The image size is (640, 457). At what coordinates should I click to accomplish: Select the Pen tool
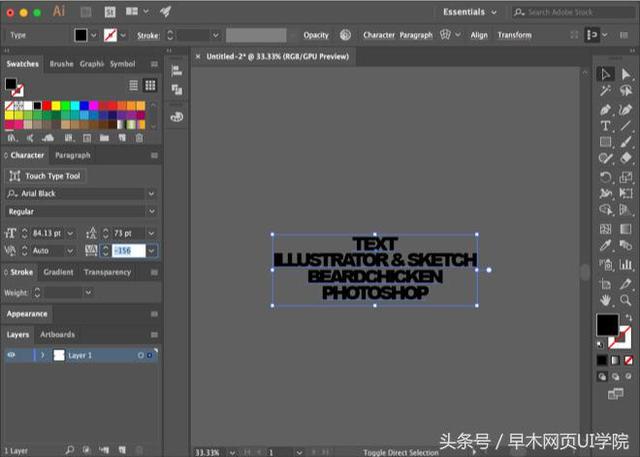pos(605,109)
